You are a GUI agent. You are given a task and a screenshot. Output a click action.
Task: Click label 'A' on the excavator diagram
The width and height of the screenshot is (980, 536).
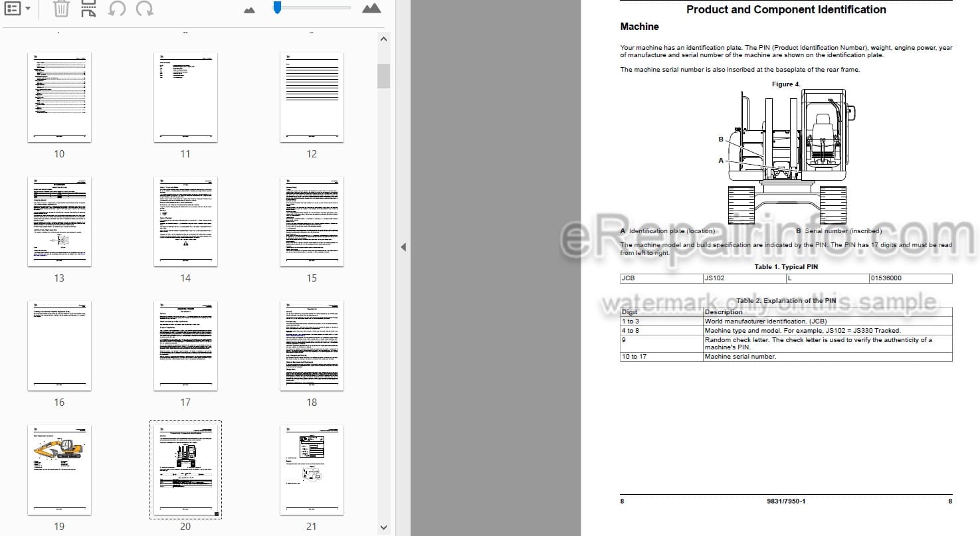tap(721, 160)
